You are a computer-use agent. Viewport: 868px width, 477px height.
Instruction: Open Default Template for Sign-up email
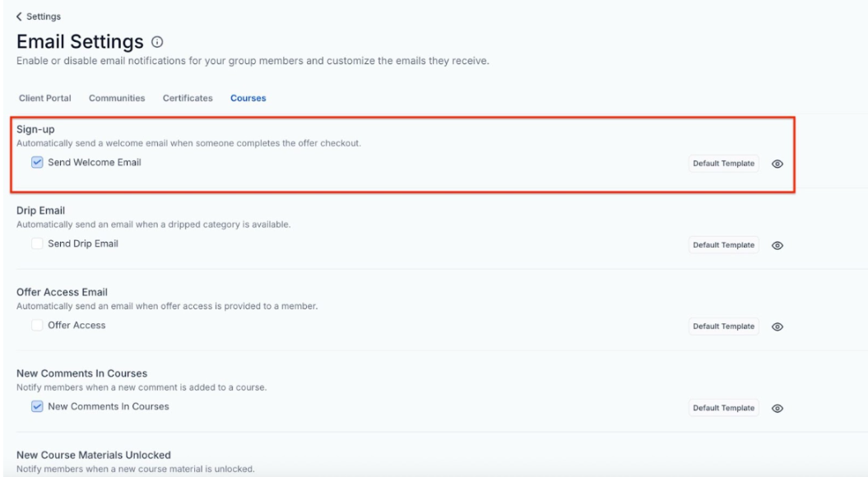[x=723, y=164]
